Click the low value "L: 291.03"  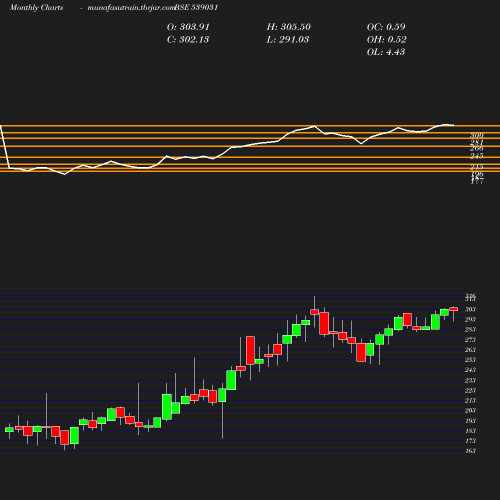[288, 40]
